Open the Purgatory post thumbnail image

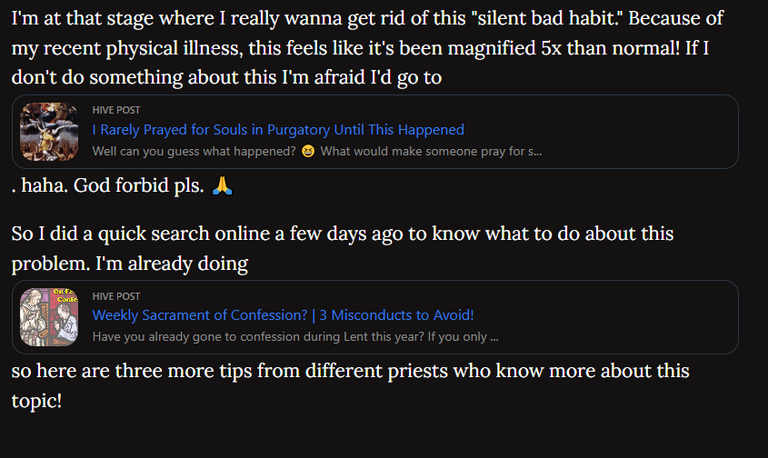tap(49, 132)
